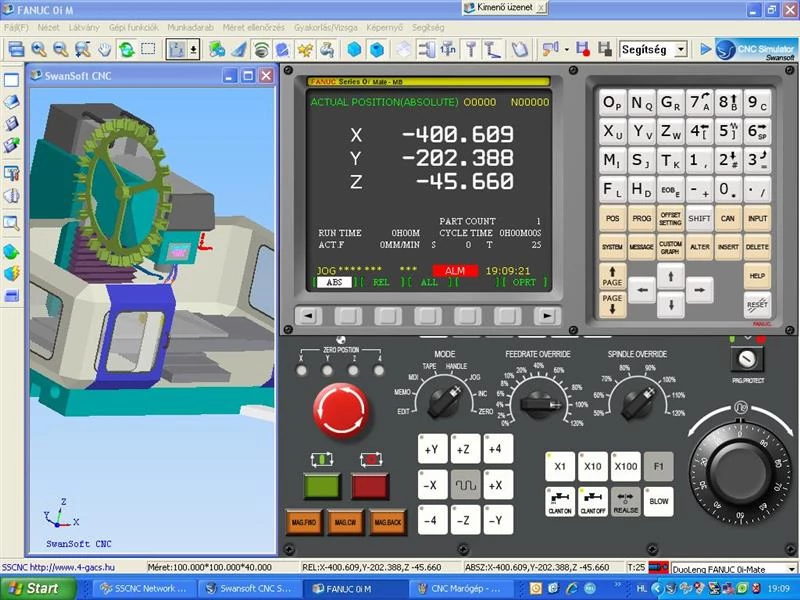The height and width of the screenshot is (600, 800).
Task: Click the green concentric rings toolbar icon
Action: coord(261,49)
